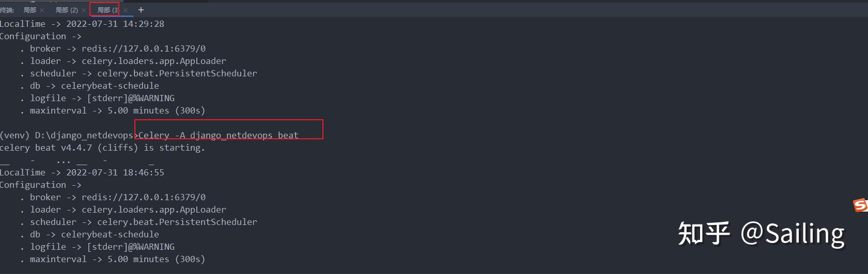Select the active 局部 (3) terminal tab

coord(108,10)
